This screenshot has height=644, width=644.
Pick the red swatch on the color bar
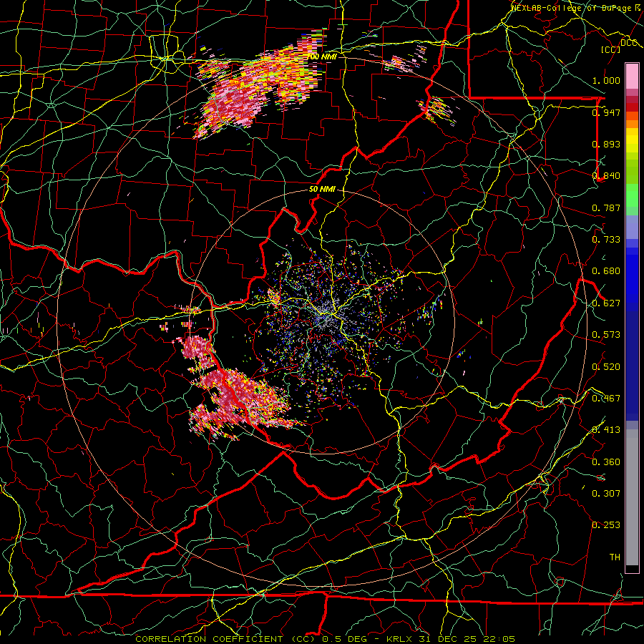click(632, 107)
